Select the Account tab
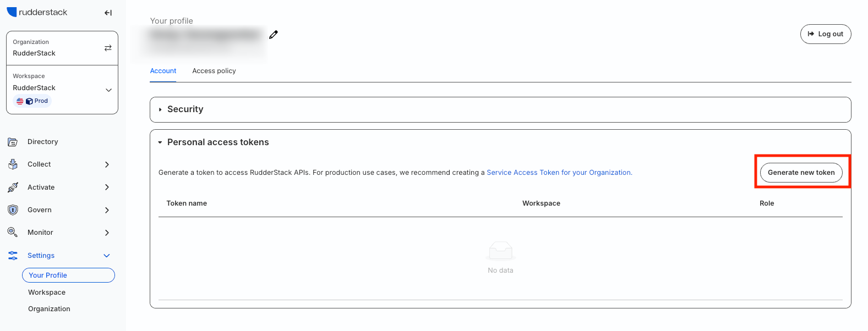Viewport: 868px width, 331px height. [163, 71]
